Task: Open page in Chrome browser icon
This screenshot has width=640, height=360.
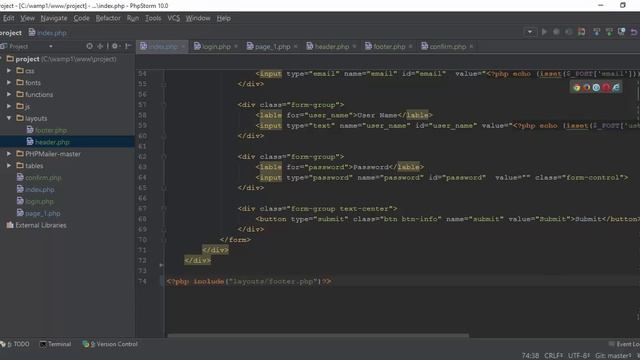Action: [x=576, y=87]
